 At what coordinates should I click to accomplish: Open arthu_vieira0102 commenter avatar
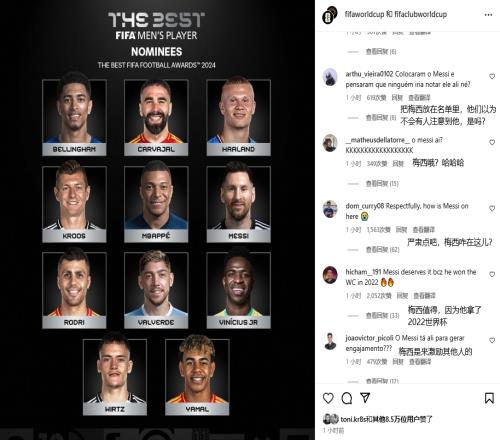click(x=330, y=77)
